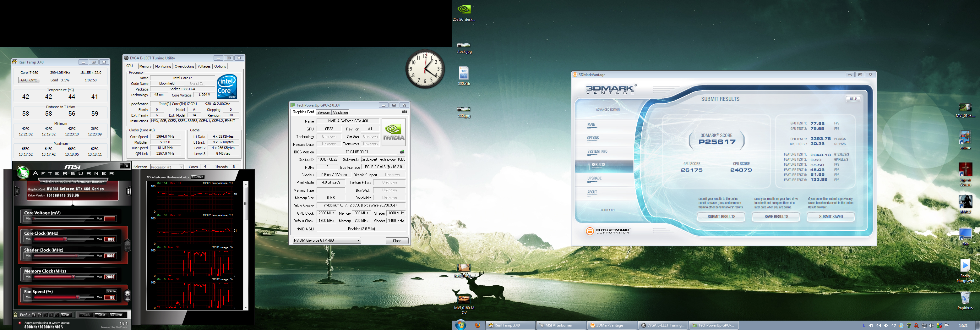This screenshot has width=980, height=330.
Task: Click the GPU-Z screenshot camera icon
Action: click(x=404, y=112)
